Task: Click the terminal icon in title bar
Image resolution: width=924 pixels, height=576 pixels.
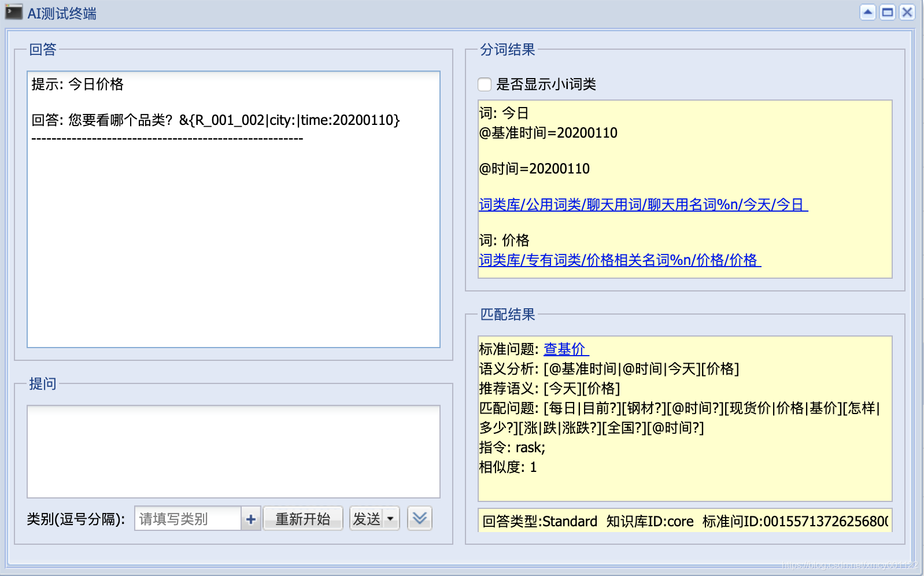Action: point(14,12)
